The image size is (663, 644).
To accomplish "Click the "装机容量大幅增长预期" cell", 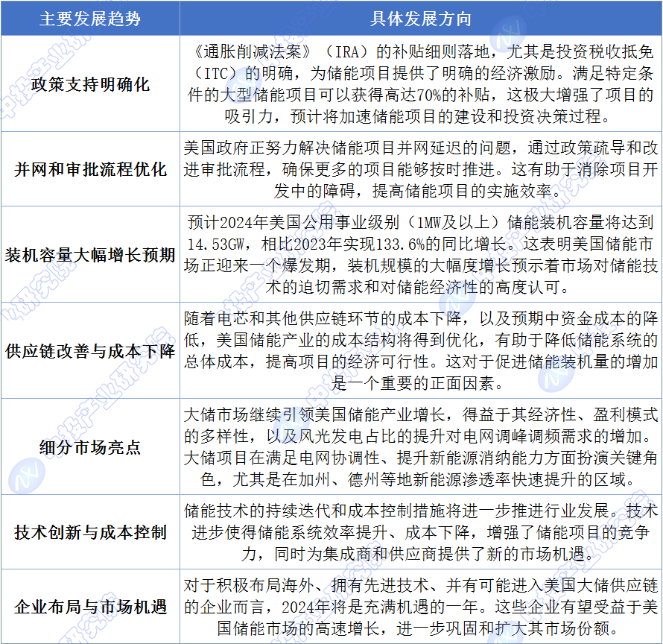I will pos(89,255).
